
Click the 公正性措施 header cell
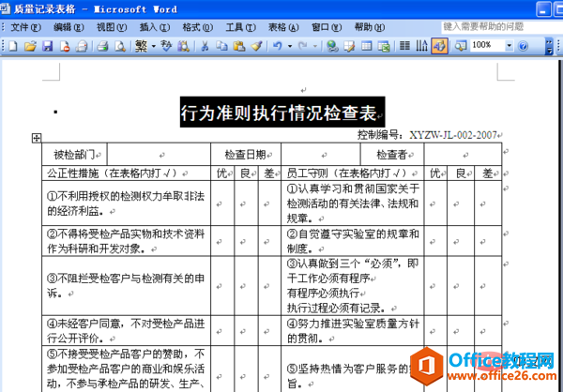point(126,173)
